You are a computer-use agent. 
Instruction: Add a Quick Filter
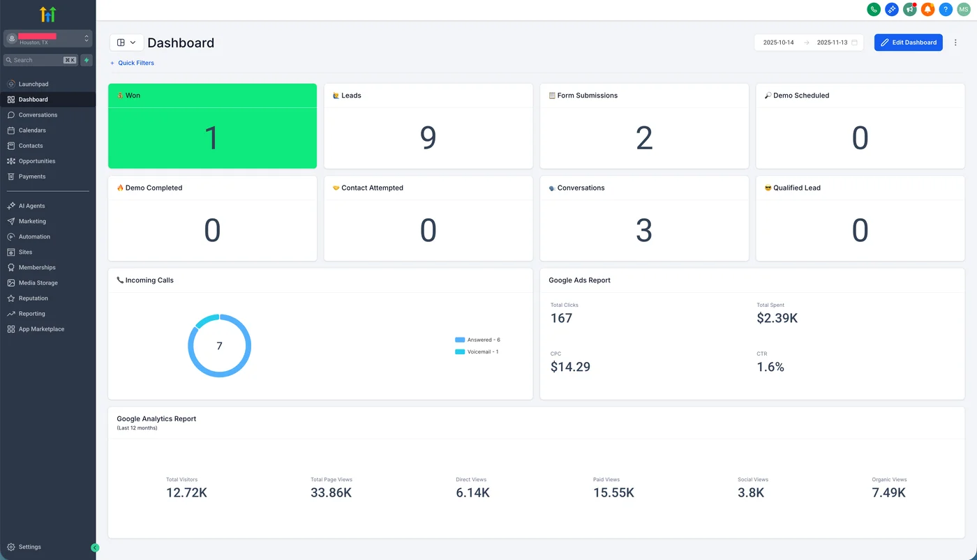[x=132, y=63]
